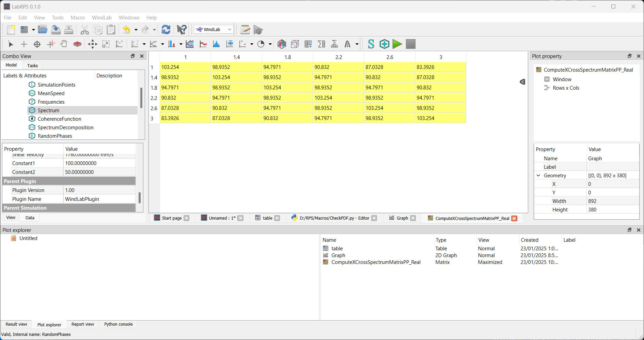Click the blue refresh arrows icon
Screen dimensions: 644x340
click(x=166, y=30)
